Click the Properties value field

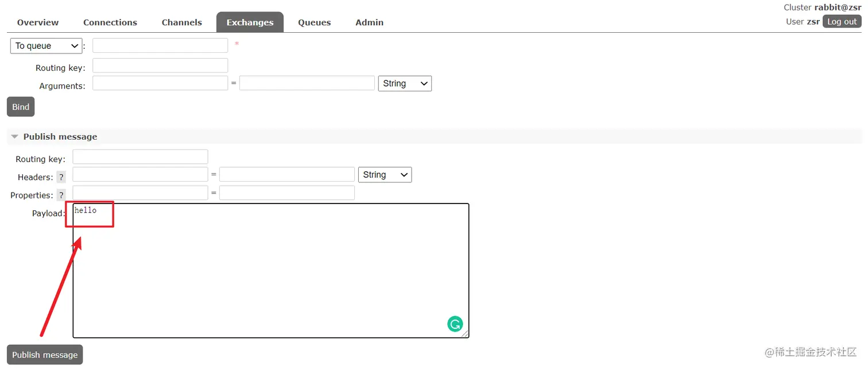coord(287,193)
